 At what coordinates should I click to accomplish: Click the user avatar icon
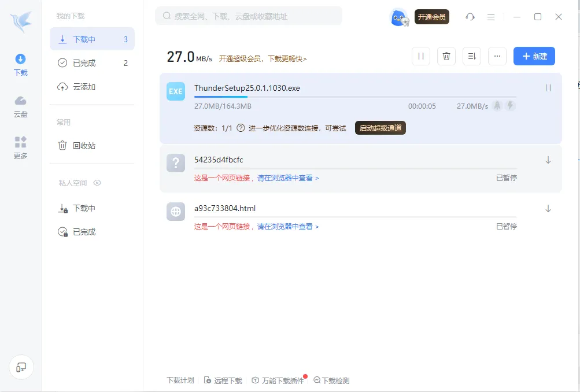click(400, 17)
